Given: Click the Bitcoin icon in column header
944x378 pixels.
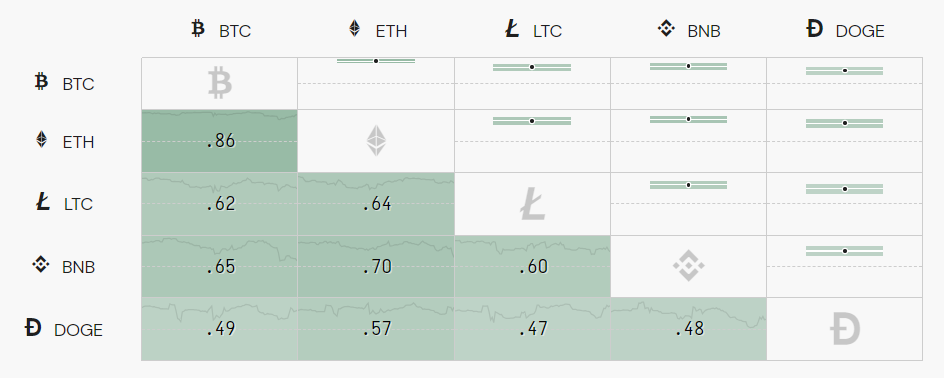Looking at the screenshot, I should [197, 28].
